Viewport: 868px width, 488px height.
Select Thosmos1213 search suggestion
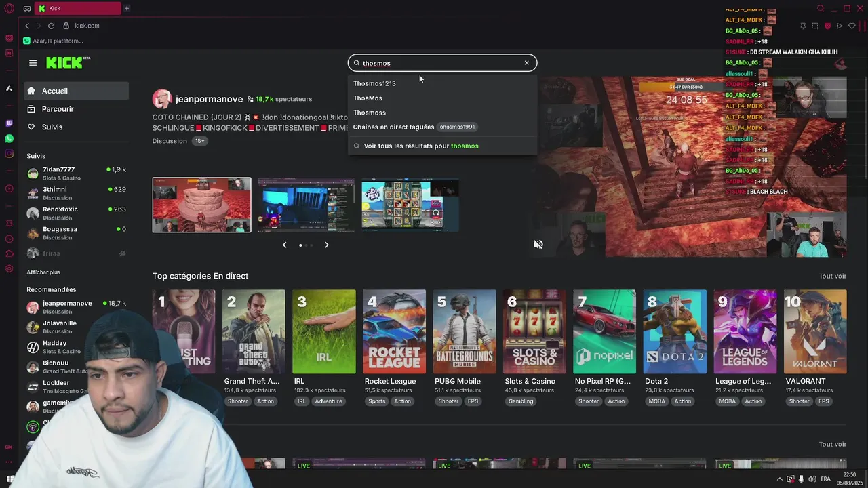point(374,83)
